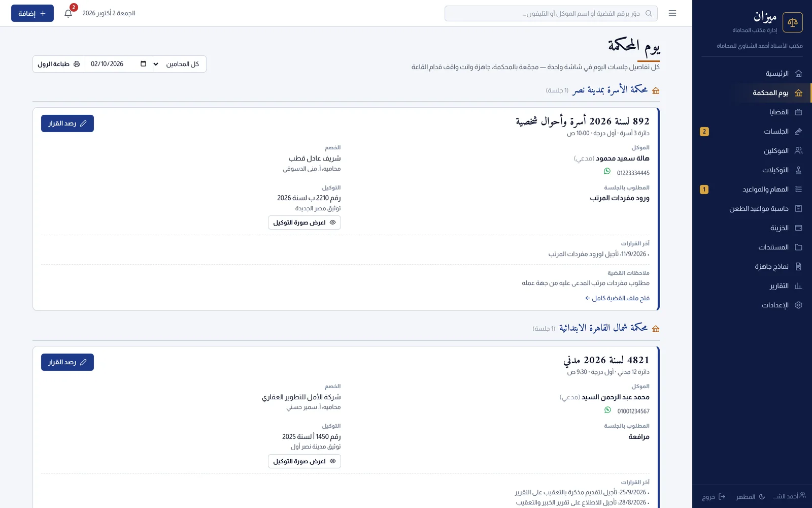Click the المستندات folder icon

click(x=798, y=247)
